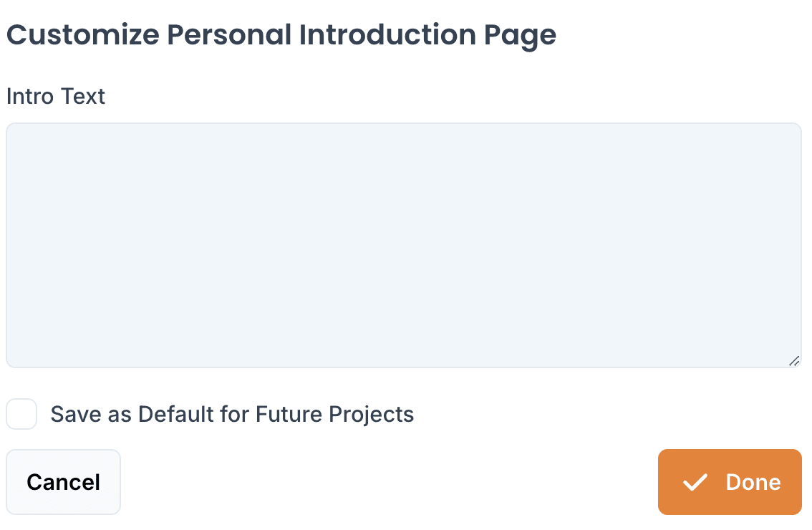Click the "Customize Personal Introduction Page" heading
Screen dimensions: 812x530
[x=281, y=35]
